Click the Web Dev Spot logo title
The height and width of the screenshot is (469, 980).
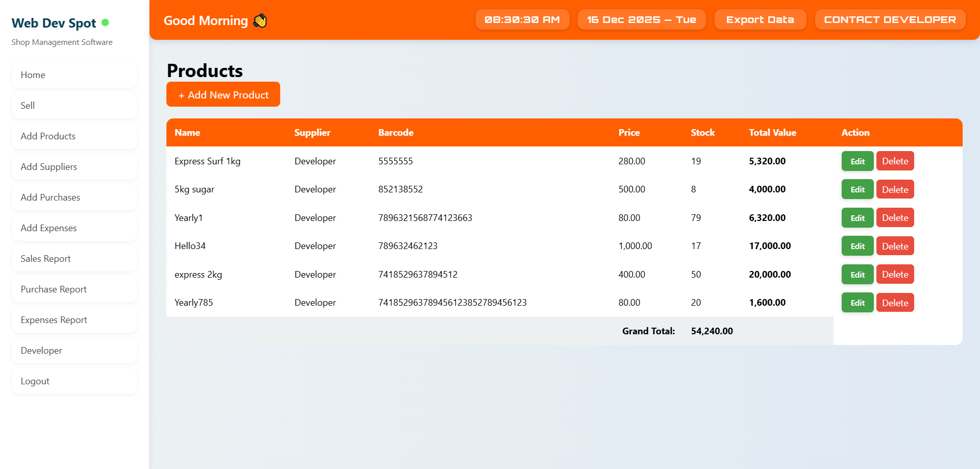tap(54, 23)
